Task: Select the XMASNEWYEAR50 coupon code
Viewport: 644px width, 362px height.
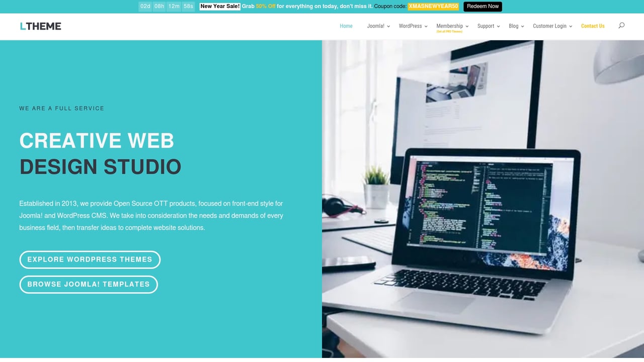Action: [x=433, y=7]
